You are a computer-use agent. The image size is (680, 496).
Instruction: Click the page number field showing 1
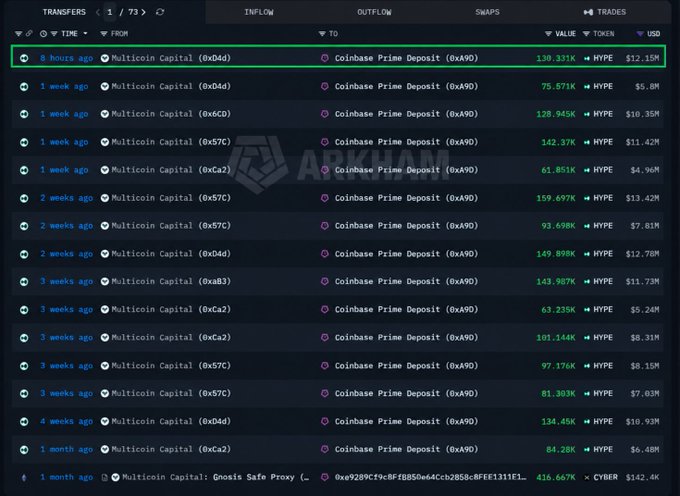pyautogui.click(x=110, y=12)
